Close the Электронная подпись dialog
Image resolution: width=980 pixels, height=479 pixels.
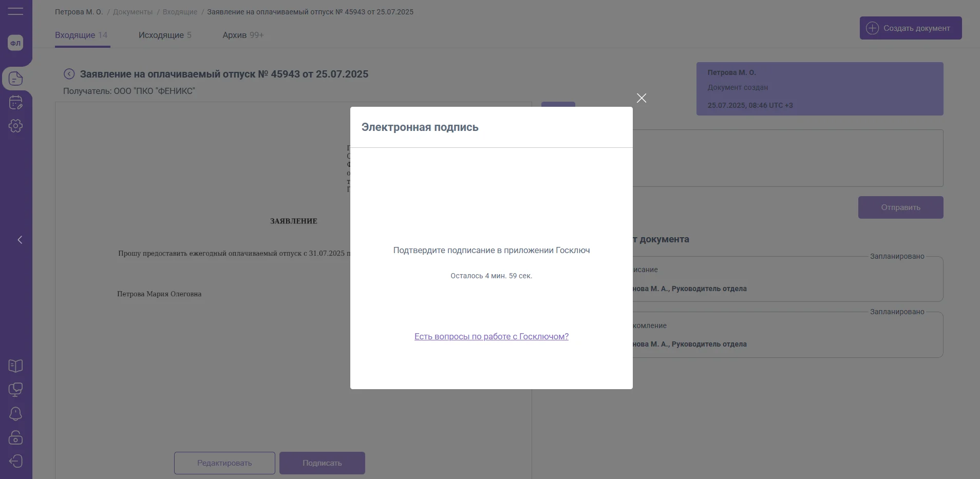click(642, 98)
